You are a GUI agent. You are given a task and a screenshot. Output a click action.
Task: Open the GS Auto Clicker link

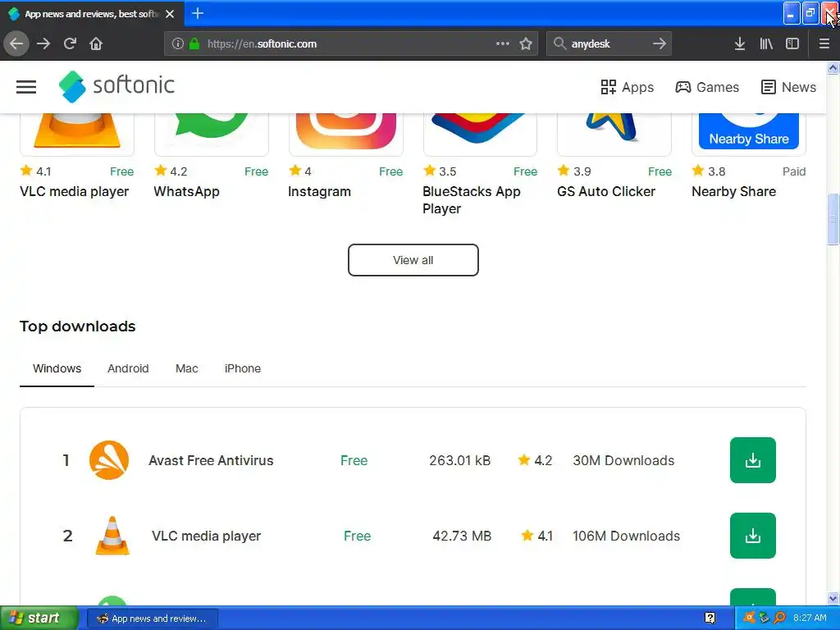click(606, 192)
